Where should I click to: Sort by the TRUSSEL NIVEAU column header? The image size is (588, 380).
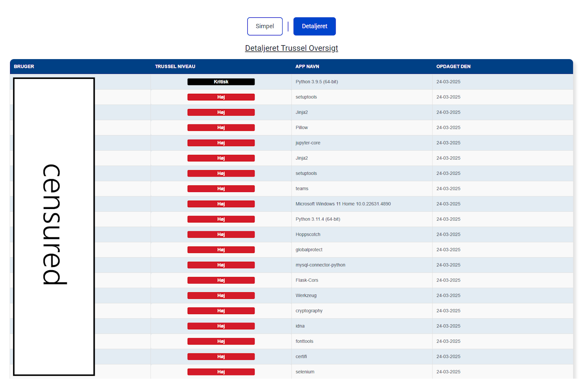[x=175, y=66]
